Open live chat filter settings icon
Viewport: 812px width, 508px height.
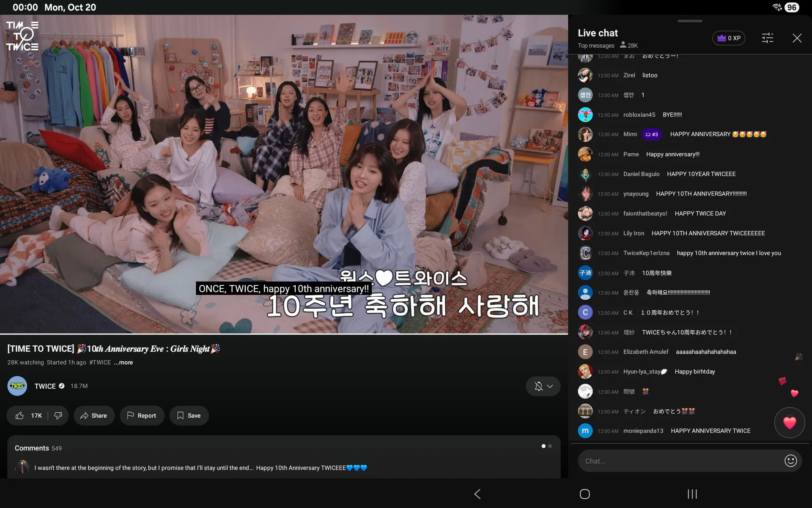point(767,38)
